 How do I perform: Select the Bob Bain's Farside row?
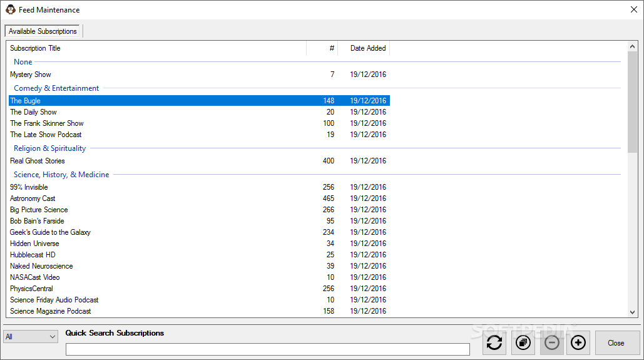pyautogui.click(x=199, y=220)
